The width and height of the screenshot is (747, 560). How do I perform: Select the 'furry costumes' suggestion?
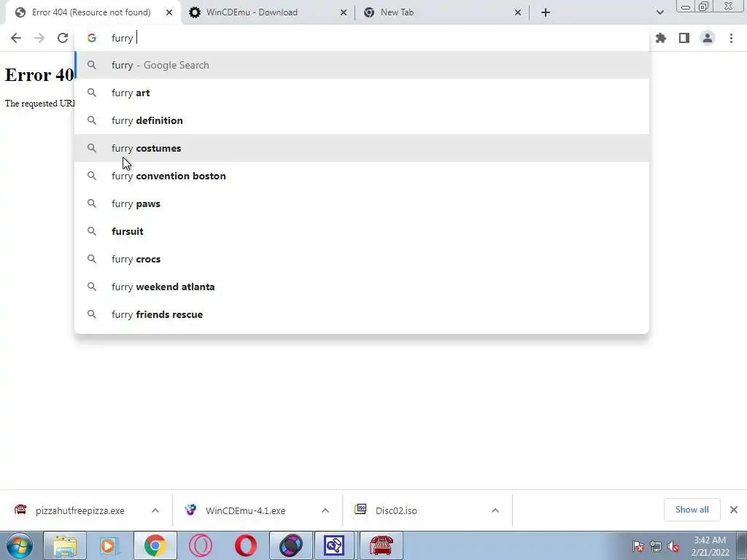[362, 148]
